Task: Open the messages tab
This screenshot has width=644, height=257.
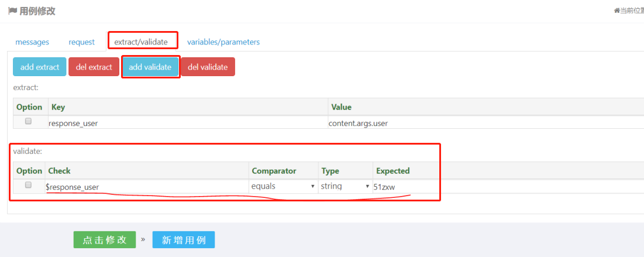Action: click(x=32, y=42)
